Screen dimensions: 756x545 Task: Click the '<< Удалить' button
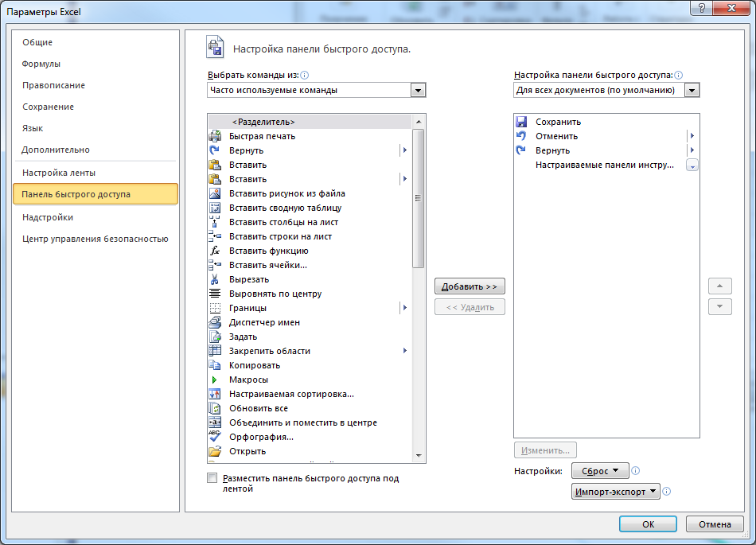tap(470, 307)
